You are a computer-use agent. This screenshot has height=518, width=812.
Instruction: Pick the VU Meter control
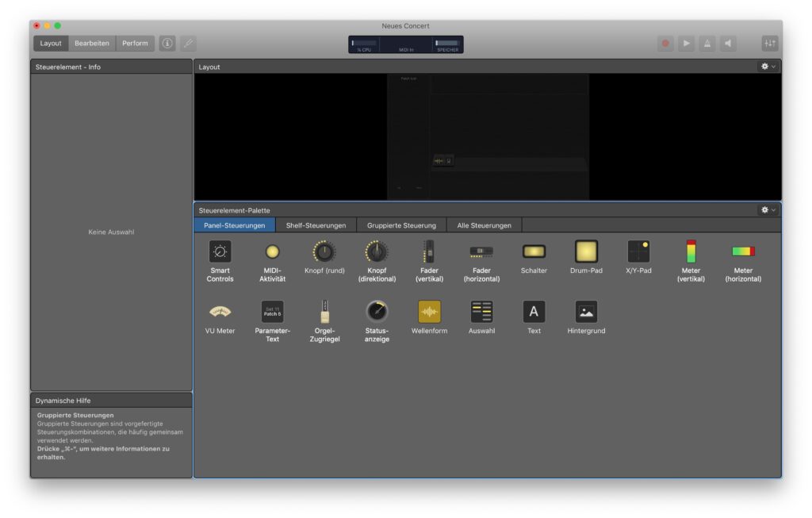tap(220, 312)
